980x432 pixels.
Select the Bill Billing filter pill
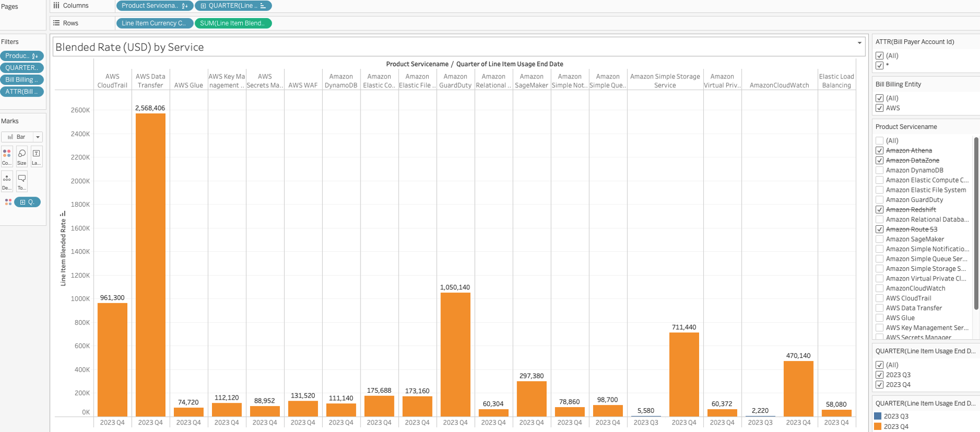(21, 80)
